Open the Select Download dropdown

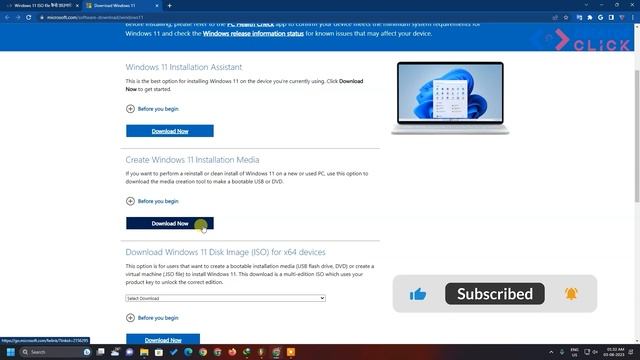(x=225, y=298)
